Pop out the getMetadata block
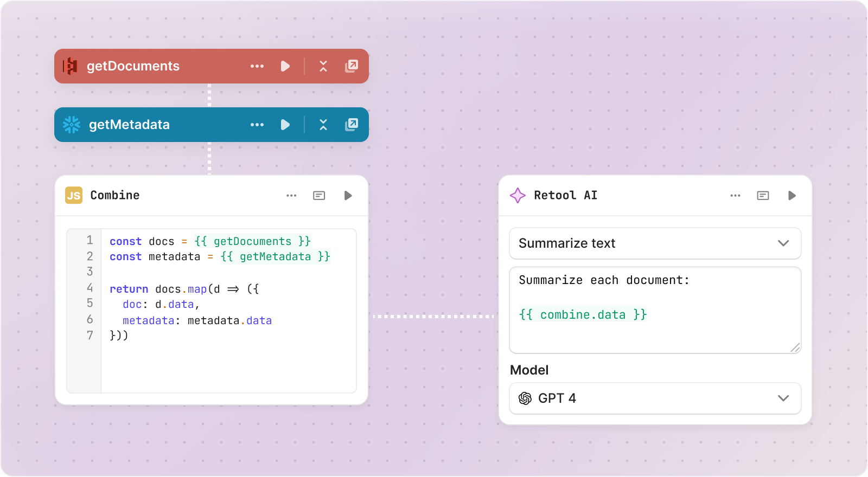 pyautogui.click(x=352, y=125)
